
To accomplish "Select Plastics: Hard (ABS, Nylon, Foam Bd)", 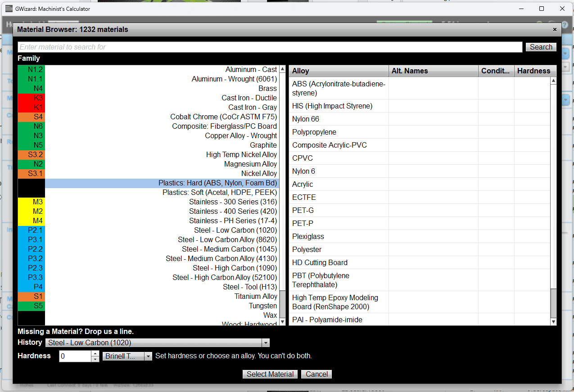I will pos(149,183).
